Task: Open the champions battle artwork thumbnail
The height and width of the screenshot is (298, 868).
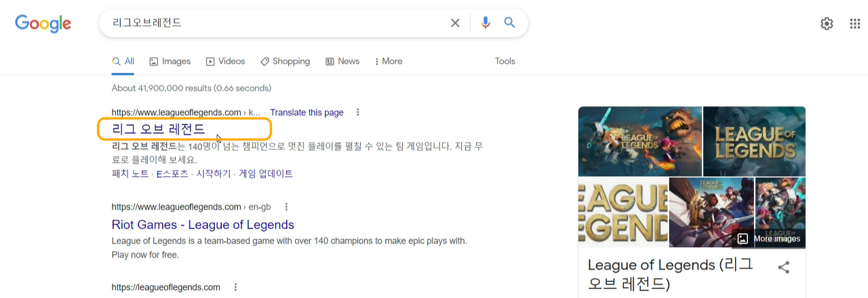Action: tap(640, 141)
